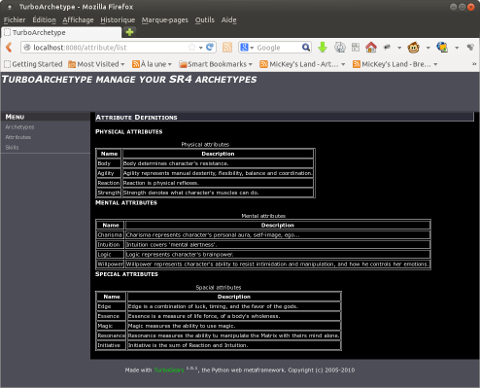This screenshot has height=388, width=480.
Task: Expand MicKey's Land - Bre feed dropdown
Action: point(435,64)
